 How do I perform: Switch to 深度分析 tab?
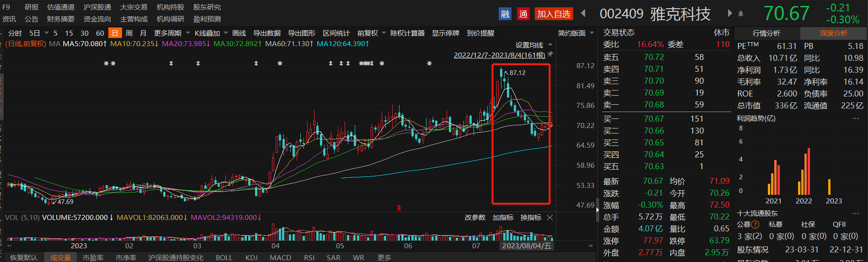pos(834,33)
